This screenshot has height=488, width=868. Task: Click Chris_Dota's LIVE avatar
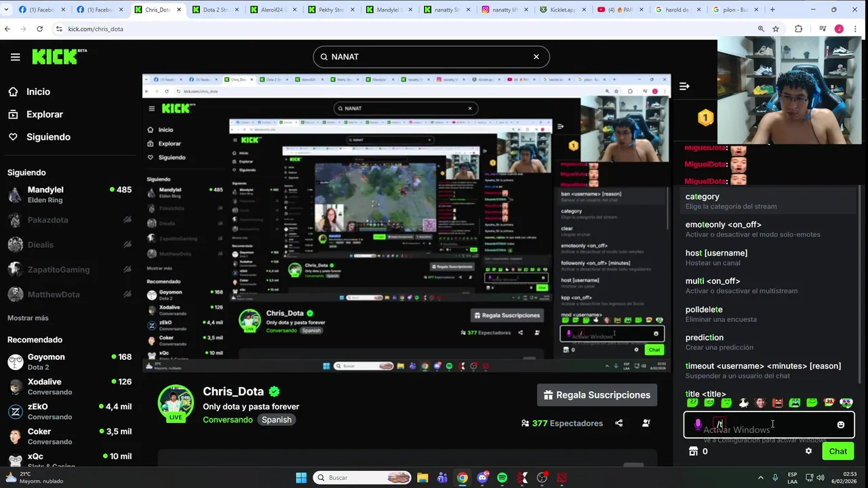coord(176,404)
